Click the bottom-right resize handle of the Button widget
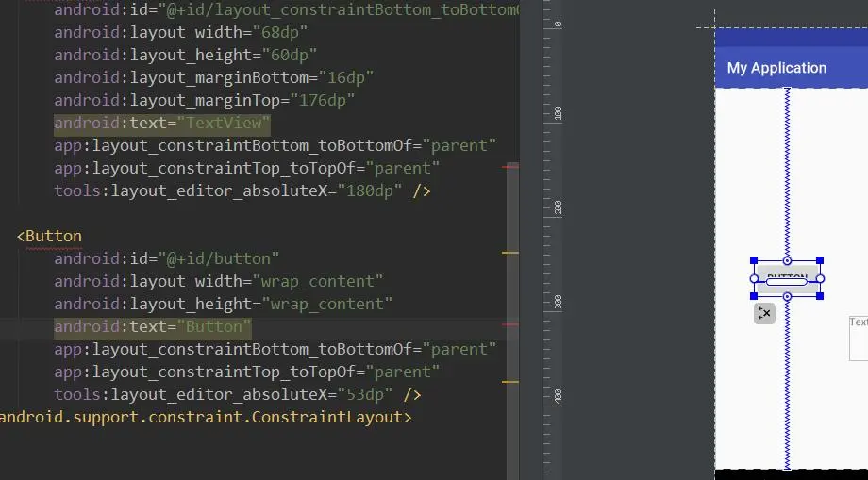868x480 pixels. 821,297
